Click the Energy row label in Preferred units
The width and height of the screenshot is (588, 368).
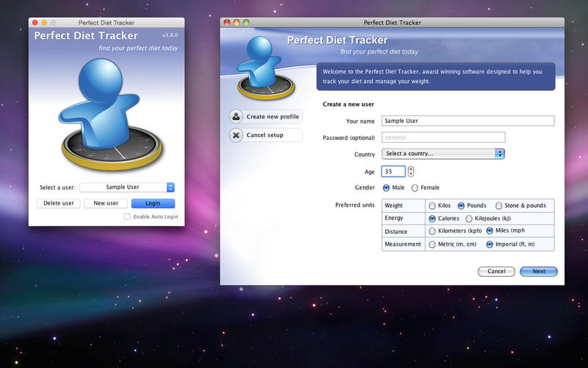click(394, 218)
